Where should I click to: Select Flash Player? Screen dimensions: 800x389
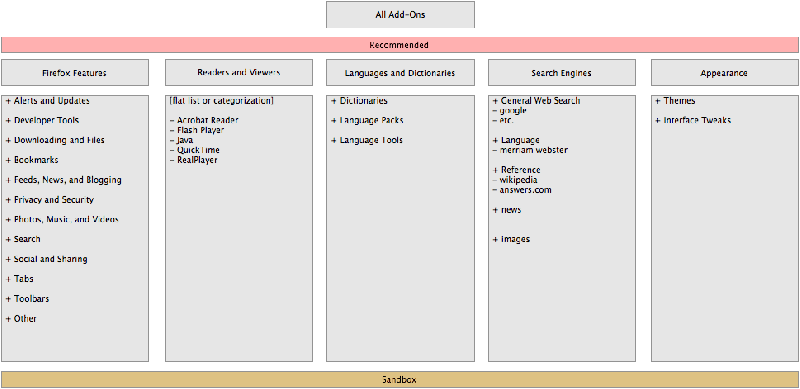click(x=197, y=130)
